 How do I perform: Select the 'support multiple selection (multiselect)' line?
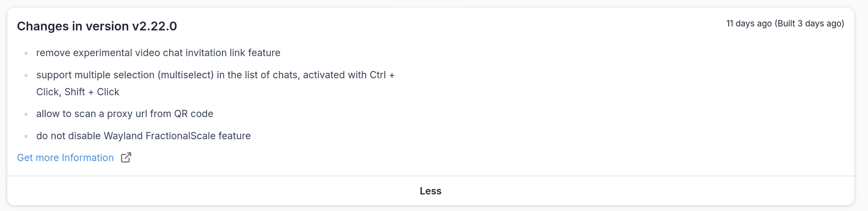point(126,75)
